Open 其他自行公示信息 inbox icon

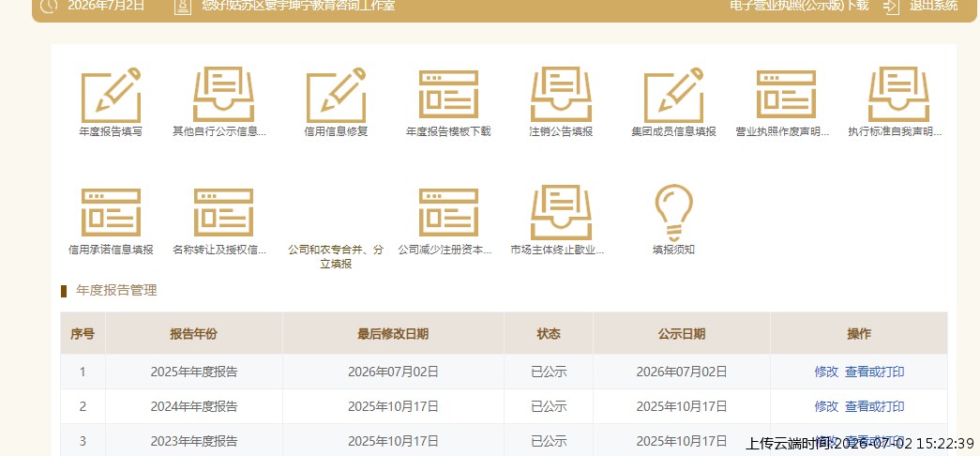click(224, 95)
